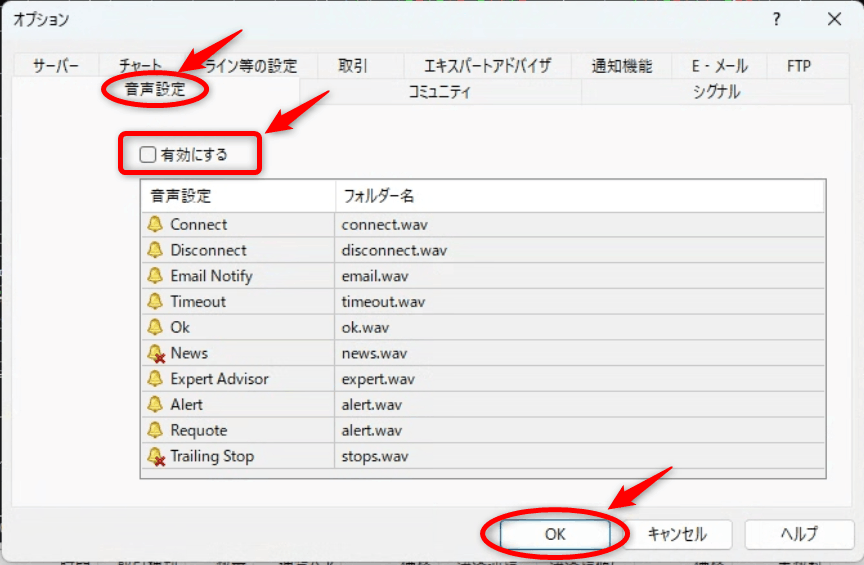Click the disabled bell icon for Trailing Stop
Screen dimensions: 864x565
pyautogui.click(x=155, y=456)
